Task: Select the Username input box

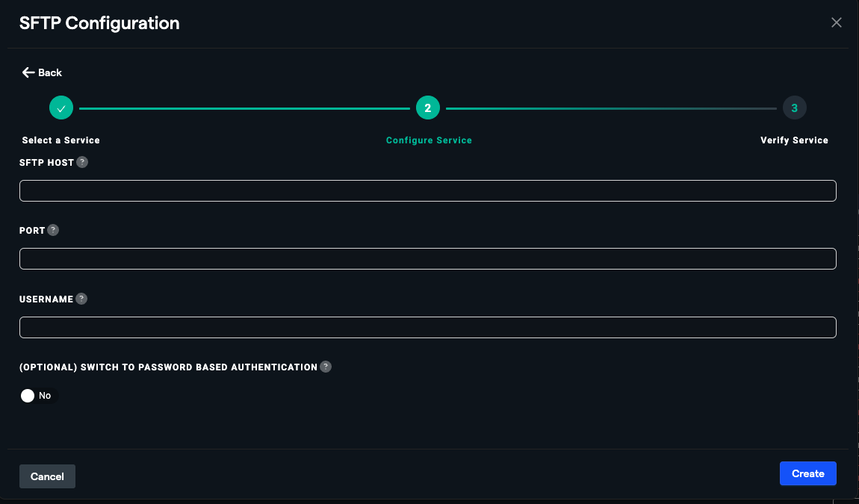Action: 427,328
